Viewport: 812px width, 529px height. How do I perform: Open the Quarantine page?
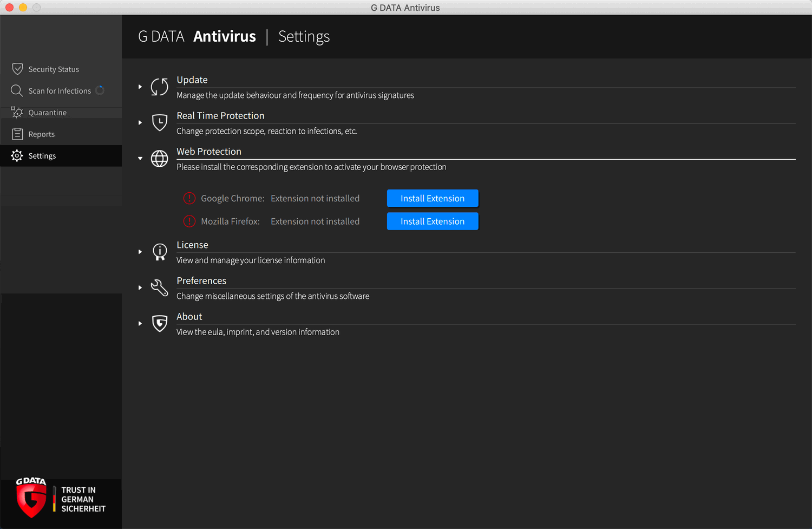[48, 113]
